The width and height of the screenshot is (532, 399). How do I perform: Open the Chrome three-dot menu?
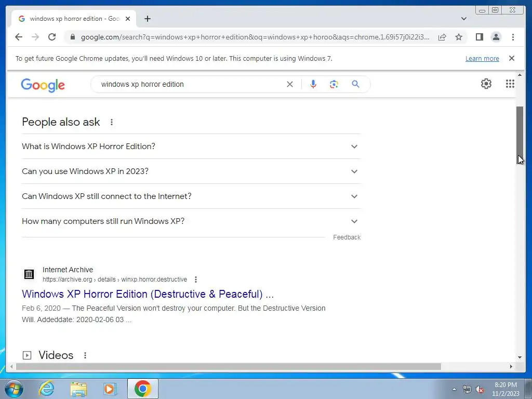[513, 37]
